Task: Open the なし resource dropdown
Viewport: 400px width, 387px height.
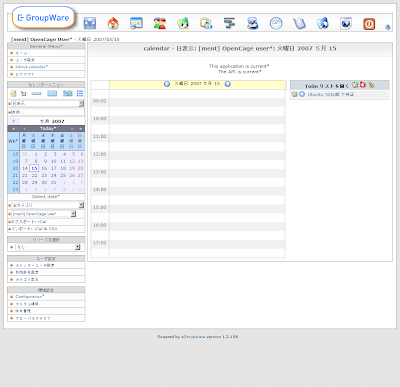Action: point(48,247)
